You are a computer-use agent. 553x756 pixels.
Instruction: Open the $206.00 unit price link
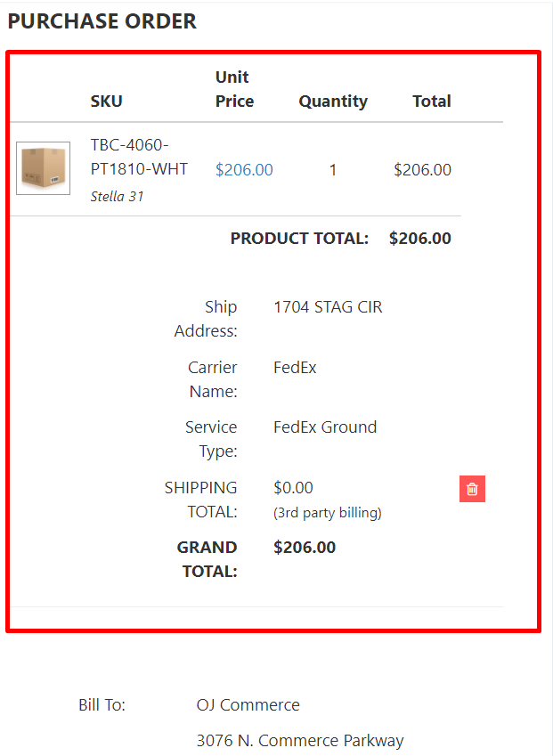(244, 169)
